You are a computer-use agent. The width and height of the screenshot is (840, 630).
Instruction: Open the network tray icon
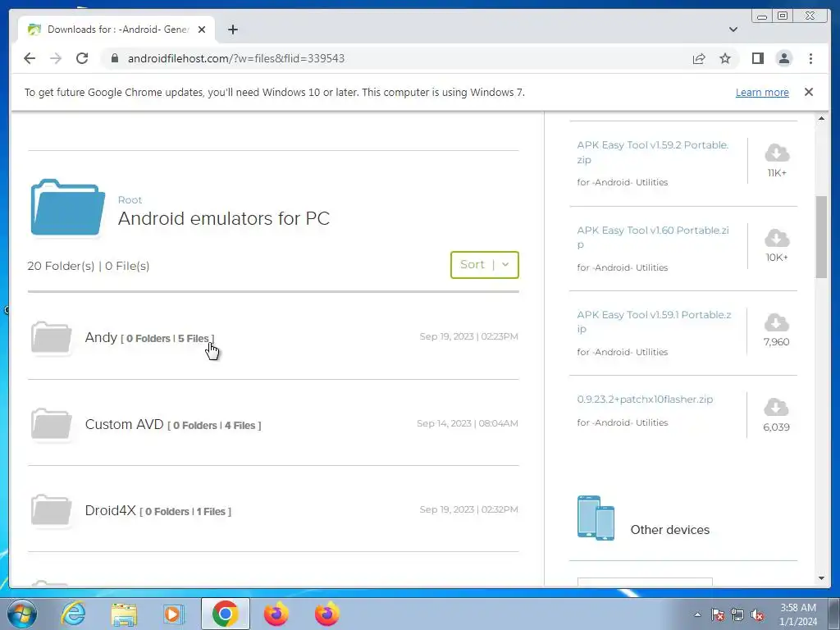coord(737,614)
